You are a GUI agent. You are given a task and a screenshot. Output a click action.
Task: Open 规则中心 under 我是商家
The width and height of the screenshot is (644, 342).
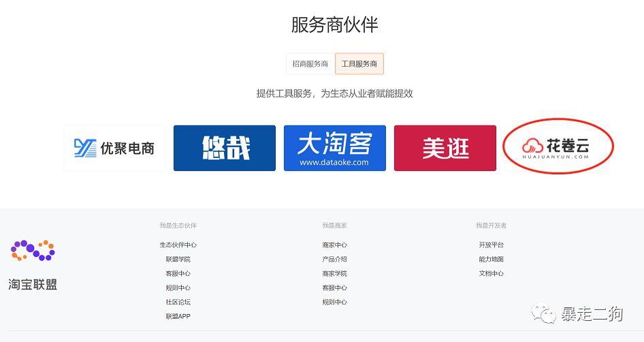[335, 302]
